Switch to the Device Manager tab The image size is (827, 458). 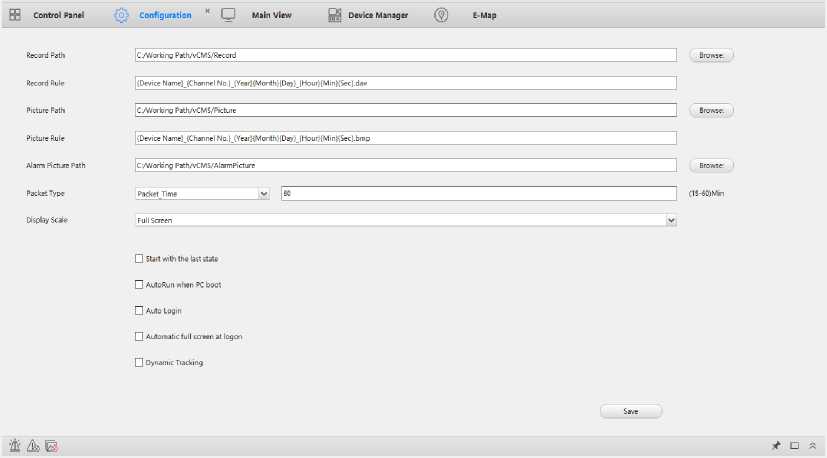pyautogui.click(x=377, y=15)
